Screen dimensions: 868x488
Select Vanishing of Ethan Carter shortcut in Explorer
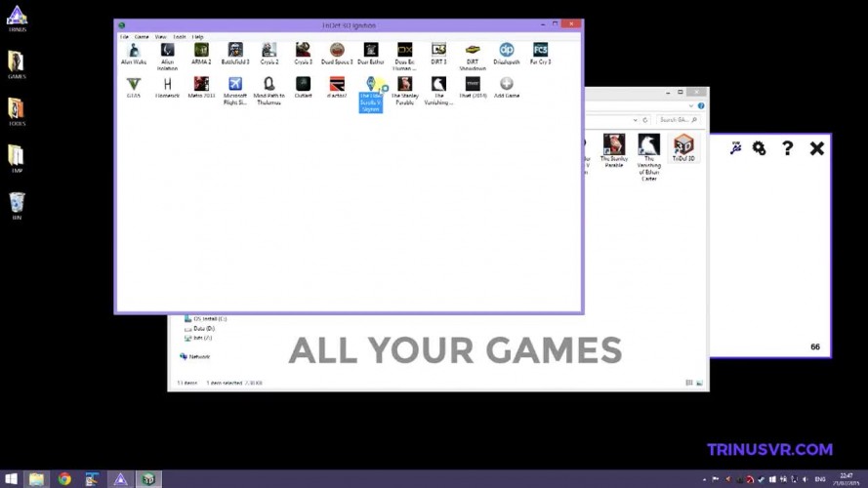click(648, 157)
